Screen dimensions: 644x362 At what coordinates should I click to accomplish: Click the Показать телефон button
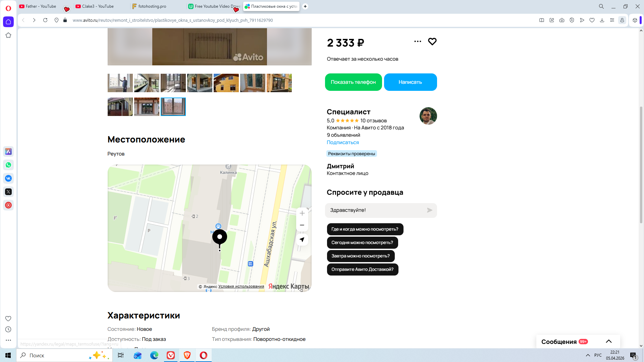tap(353, 82)
